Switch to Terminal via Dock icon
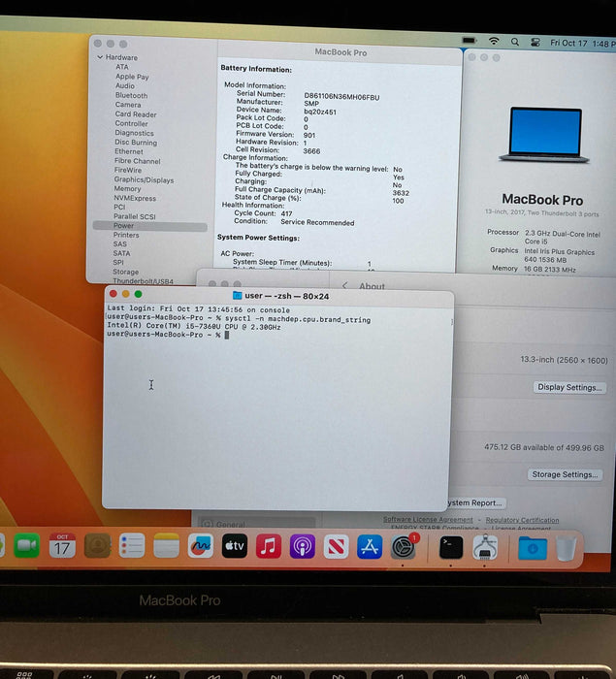 pyautogui.click(x=450, y=547)
